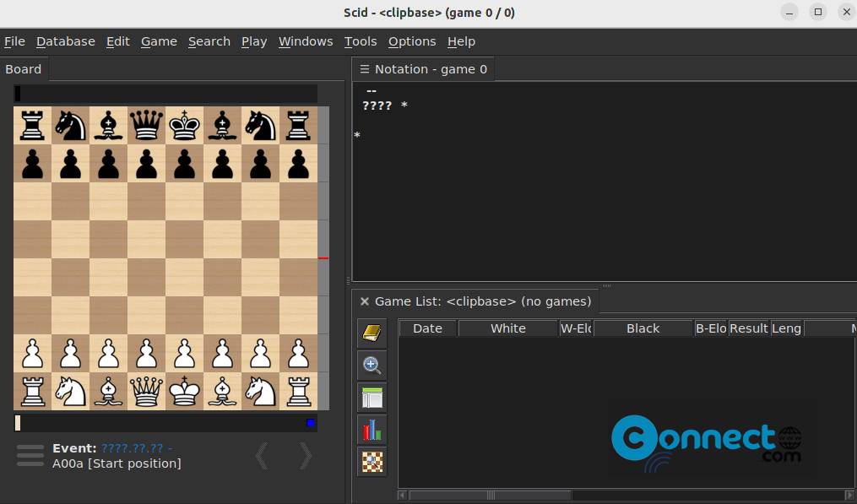Click the White column header
This screenshot has width=857, height=504.
pyautogui.click(x=507, y=328)
